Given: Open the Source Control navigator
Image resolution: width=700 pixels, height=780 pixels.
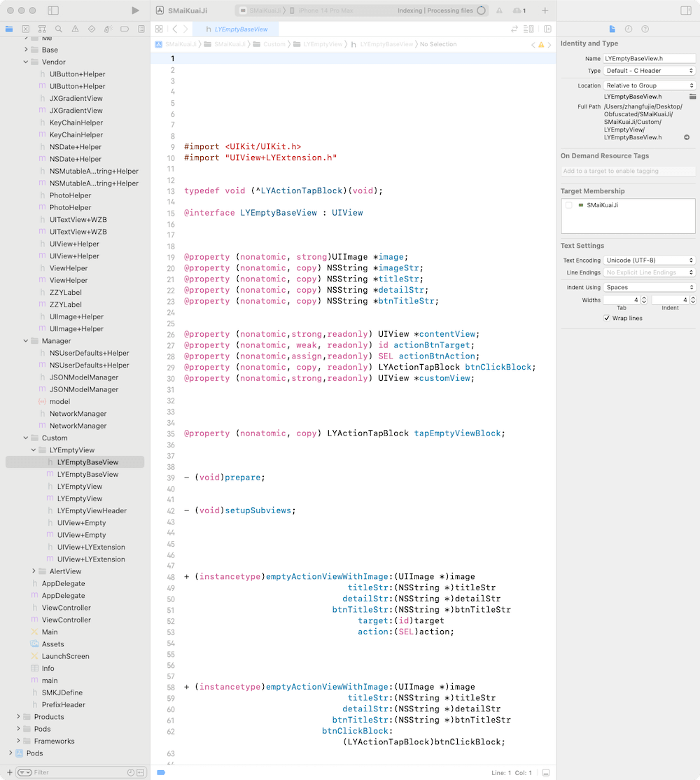Looking at the screenshot, I should pyautogui.click(x=26, y=29).
